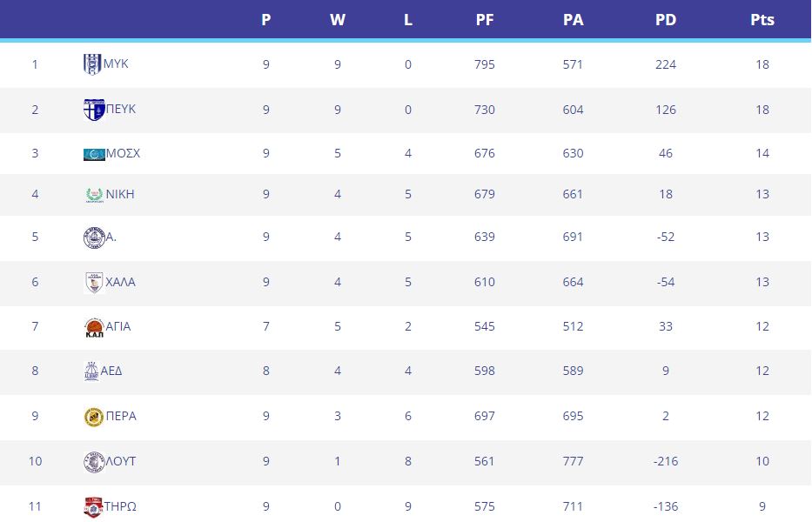Click the PA column header
The width and height of the screenshot is (812, 522).
(x=574, y=20)
